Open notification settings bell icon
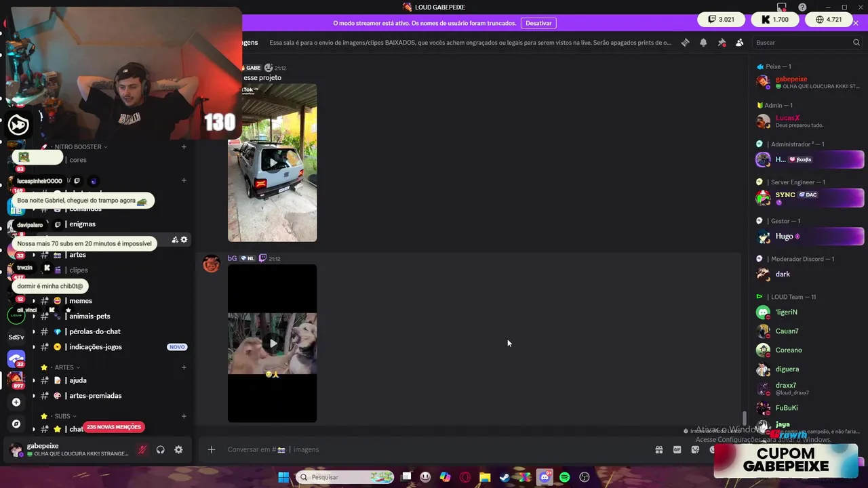 pos(703,42)
